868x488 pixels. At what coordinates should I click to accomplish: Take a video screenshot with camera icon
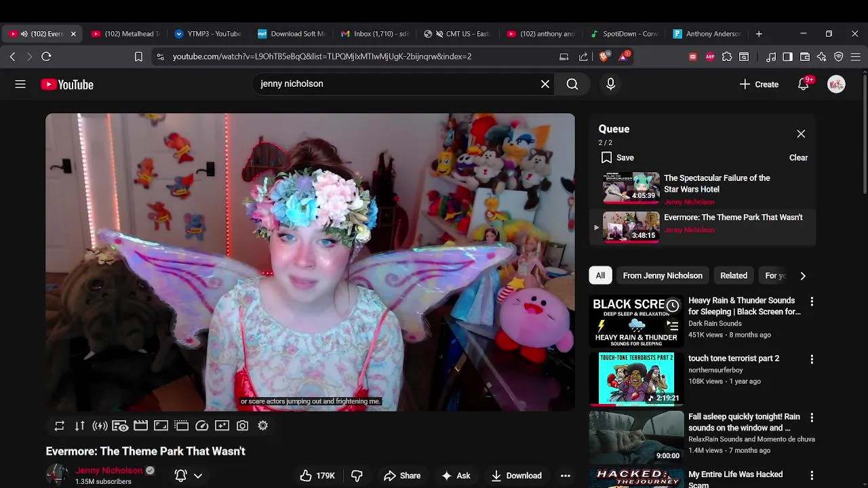pos(242,426)
